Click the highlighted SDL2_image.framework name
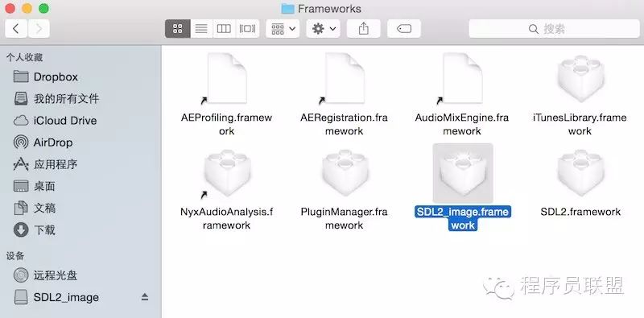This screenshot has height=318, width=644. tap(463, 218)
